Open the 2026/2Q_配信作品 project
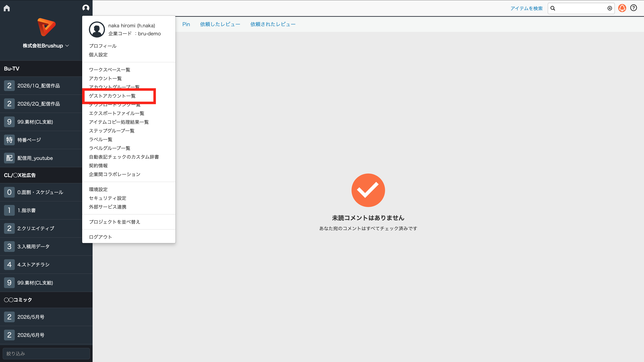This screenshot has width=644, height=362. pos(41,104)
